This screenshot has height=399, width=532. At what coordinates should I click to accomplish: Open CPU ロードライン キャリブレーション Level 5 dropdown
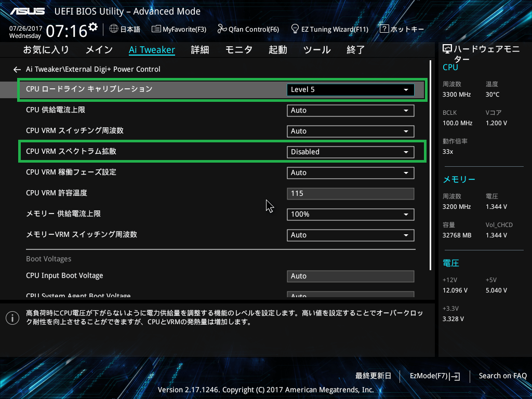pos(351,89)
